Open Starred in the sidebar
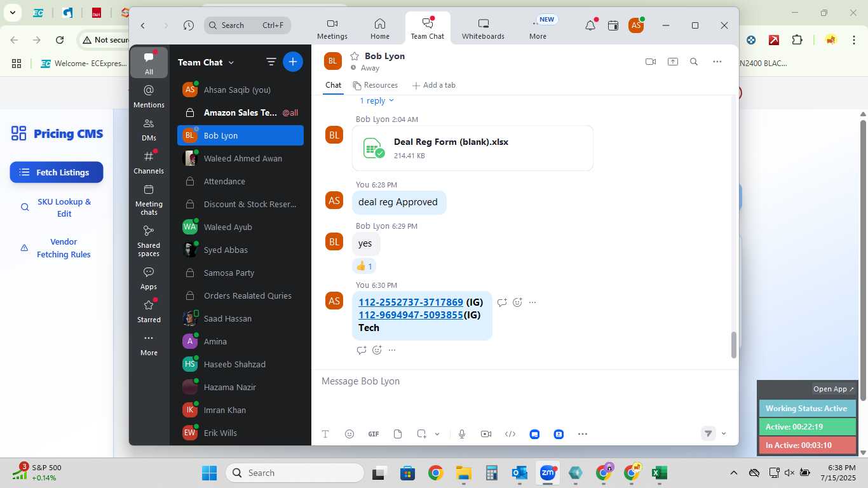 coord(149,311)
